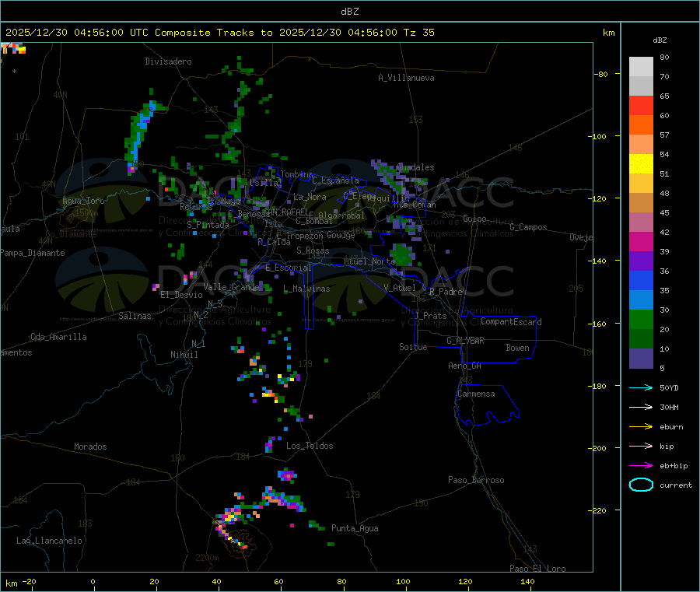This screenshot has height=592, width=700.
Task: Click the 'Paso_Barroso' map label
Action: (476, 480)
